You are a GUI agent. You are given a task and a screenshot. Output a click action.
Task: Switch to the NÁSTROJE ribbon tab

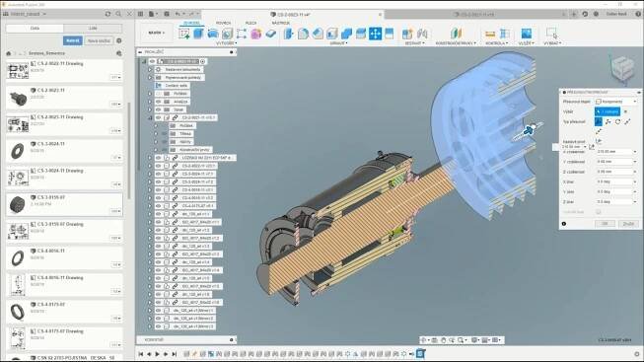click(280, 23)
